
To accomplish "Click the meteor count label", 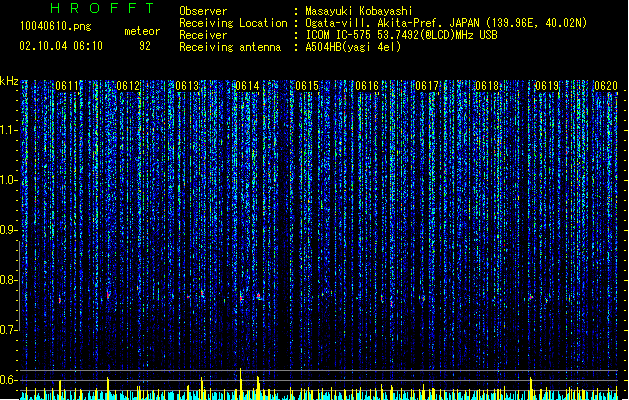I will coord(142,31).
